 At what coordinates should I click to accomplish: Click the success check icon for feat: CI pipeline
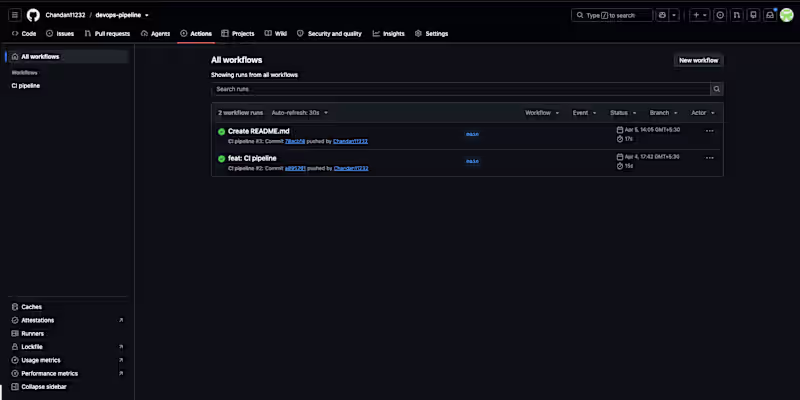221,159
